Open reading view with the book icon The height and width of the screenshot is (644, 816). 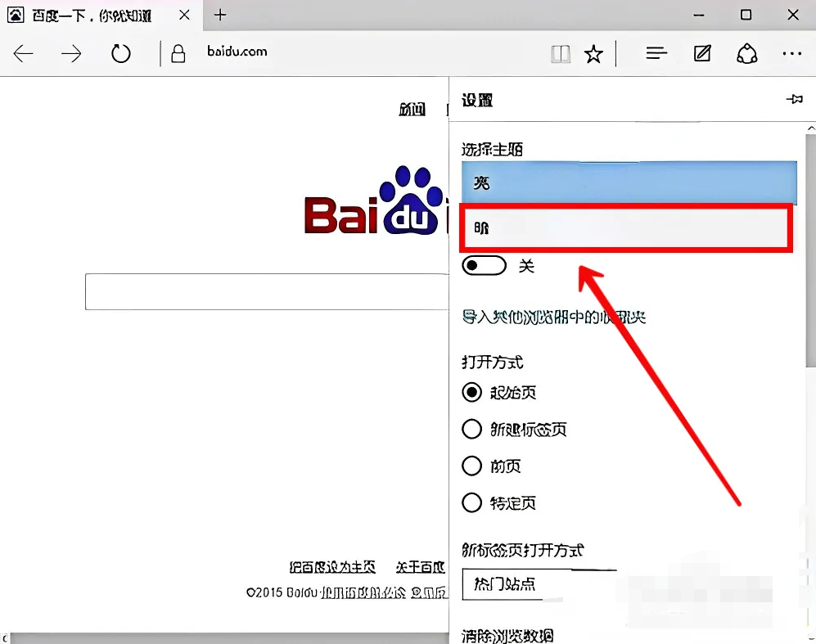(x=561, y=53)
